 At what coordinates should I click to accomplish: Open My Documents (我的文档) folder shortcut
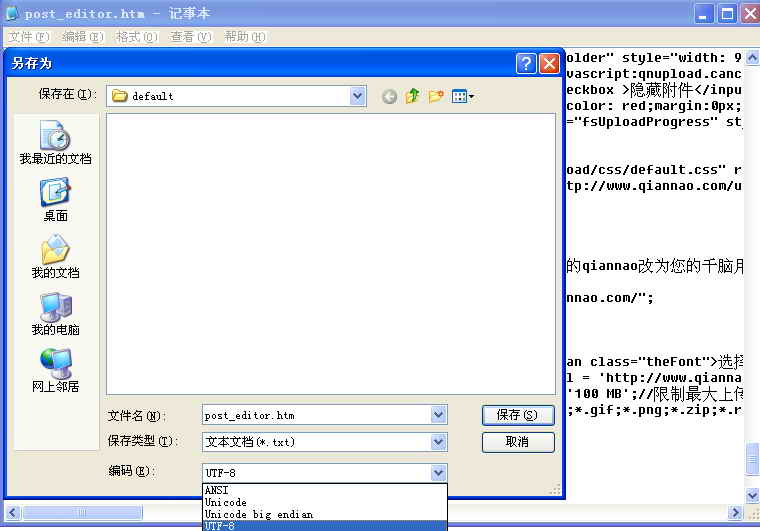click(x=55, y=257)
